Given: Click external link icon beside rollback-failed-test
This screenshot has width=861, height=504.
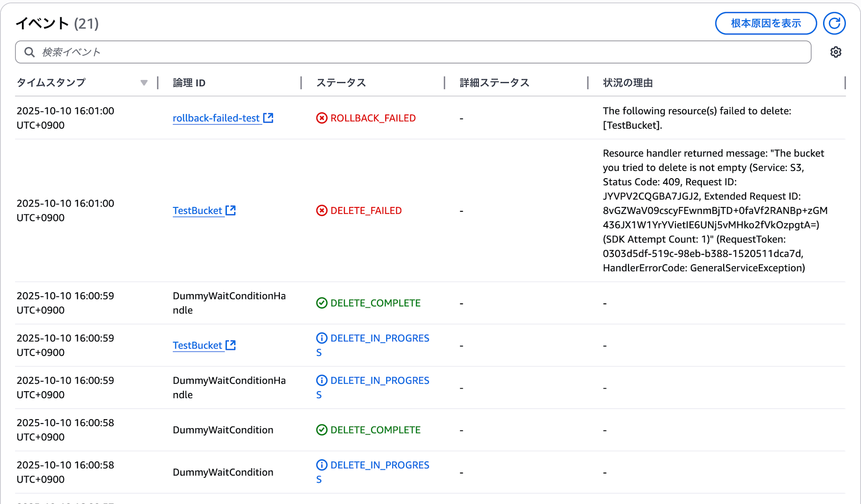Looking at the screenshot, I should click(x=268, y=117).
